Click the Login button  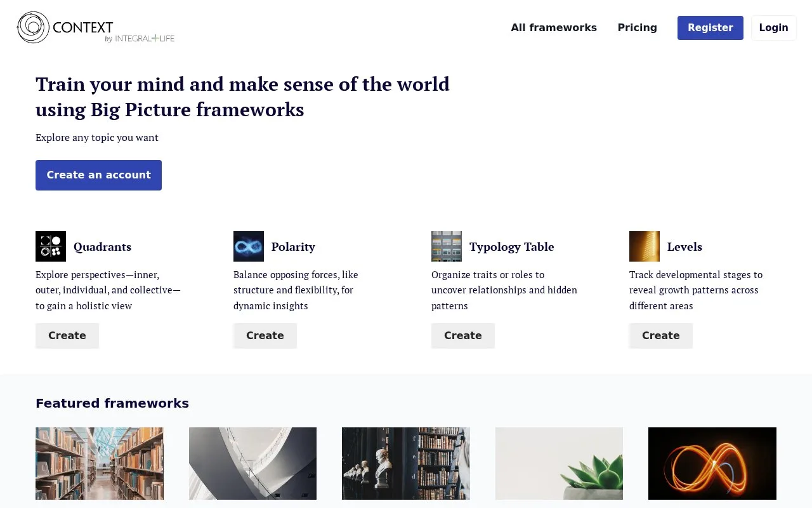(774, 28)
